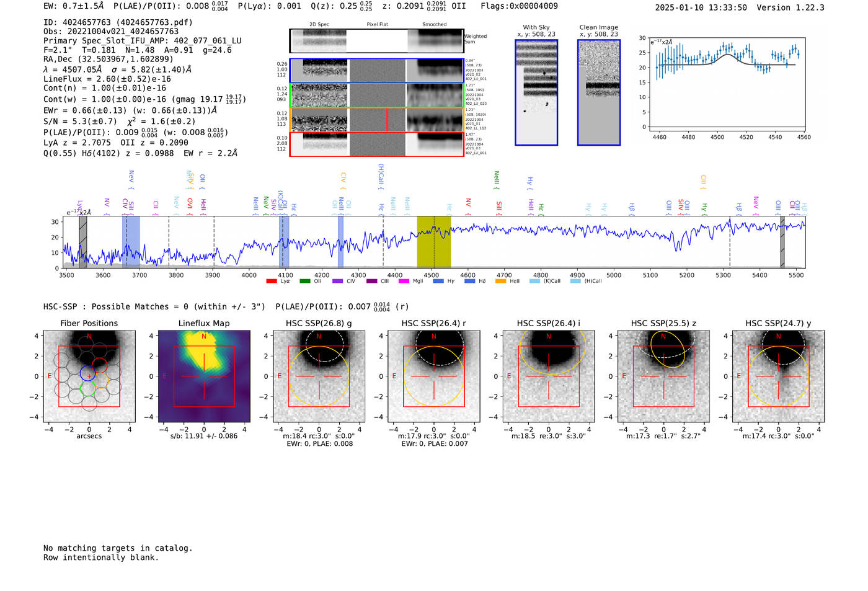Click the hatched gray band near 3550 Å
The width and height of the screenshot is (868, 591).
tap(82, 242)
